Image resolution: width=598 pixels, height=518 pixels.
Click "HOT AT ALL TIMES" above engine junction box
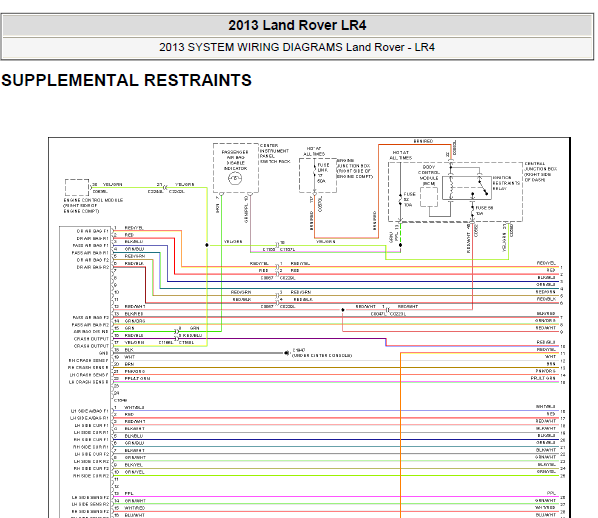click(314, 151)
